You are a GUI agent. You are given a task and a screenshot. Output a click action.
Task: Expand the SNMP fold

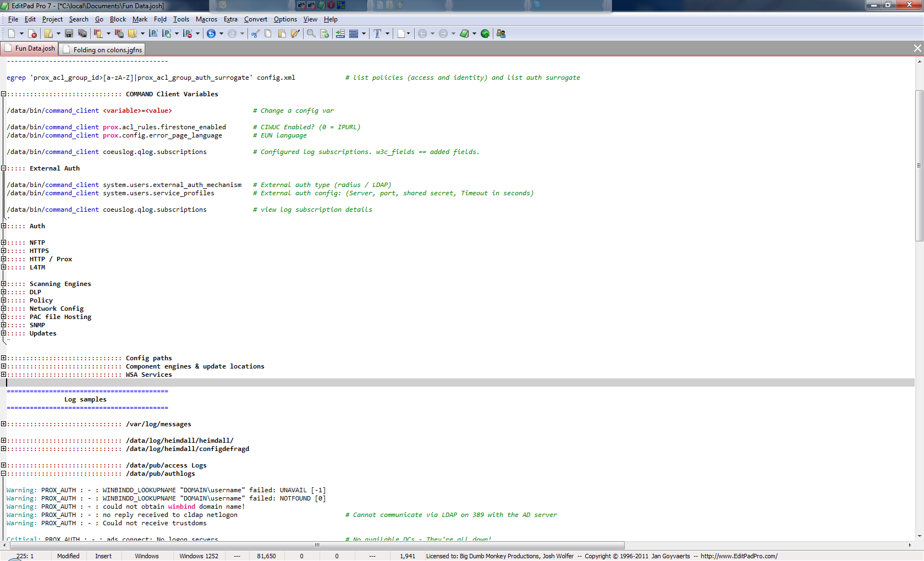tap(3, 325)
